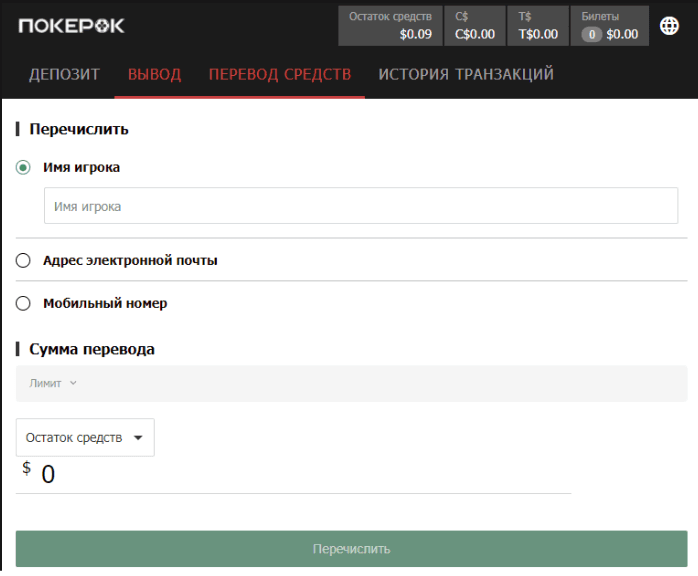Click the Перечислить section heading
The height and width of the screenshot is (576, 698).
pos(79,130)
